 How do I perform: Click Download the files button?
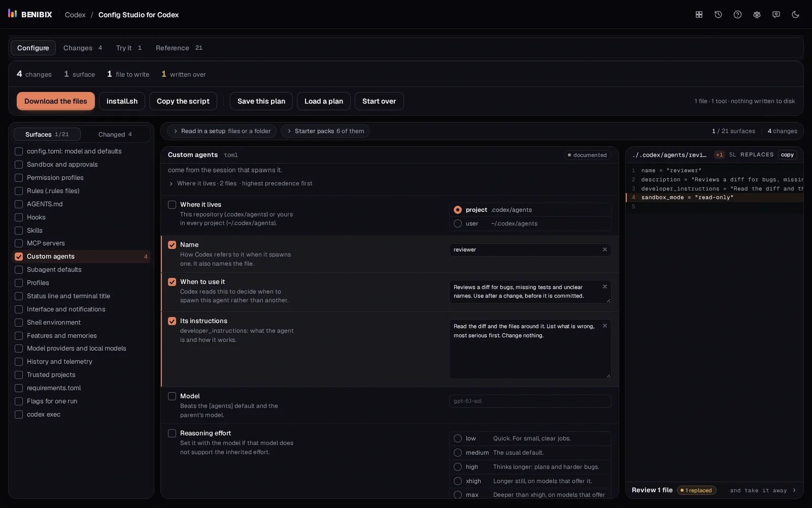pyautogui.click(x=56, y=101)
